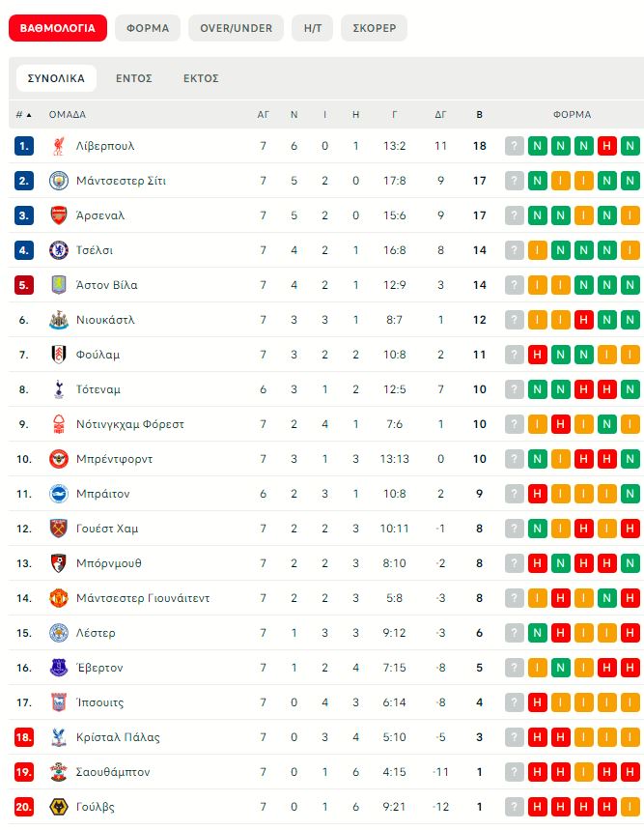The image size is (644, 830).
Task: Click Liverpool's red H form badge
Action: (x=607, y=146)
